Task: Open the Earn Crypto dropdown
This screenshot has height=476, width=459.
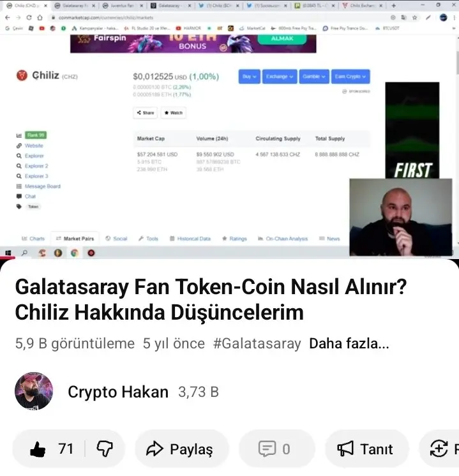Action: point(350,77)
